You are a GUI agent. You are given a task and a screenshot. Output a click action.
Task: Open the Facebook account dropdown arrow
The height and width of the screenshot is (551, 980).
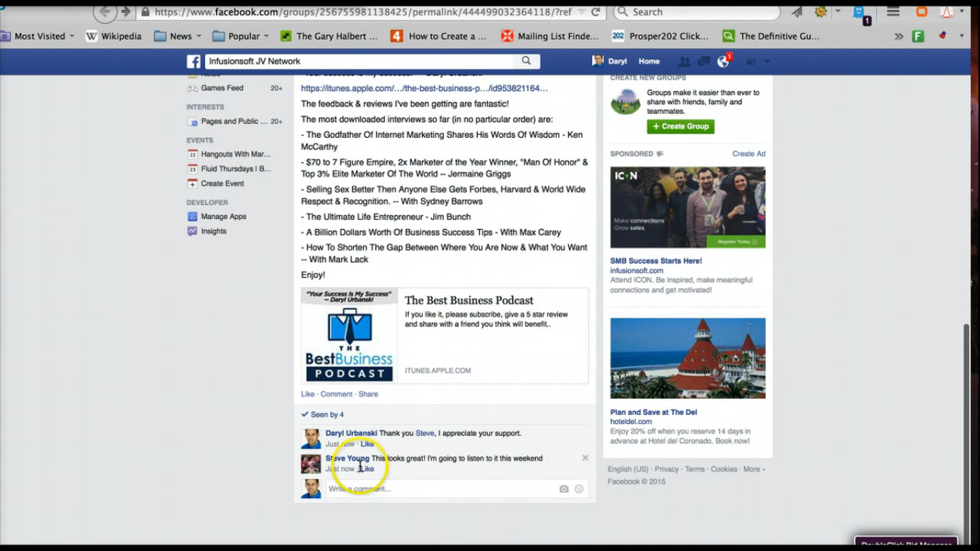point(768,62)
